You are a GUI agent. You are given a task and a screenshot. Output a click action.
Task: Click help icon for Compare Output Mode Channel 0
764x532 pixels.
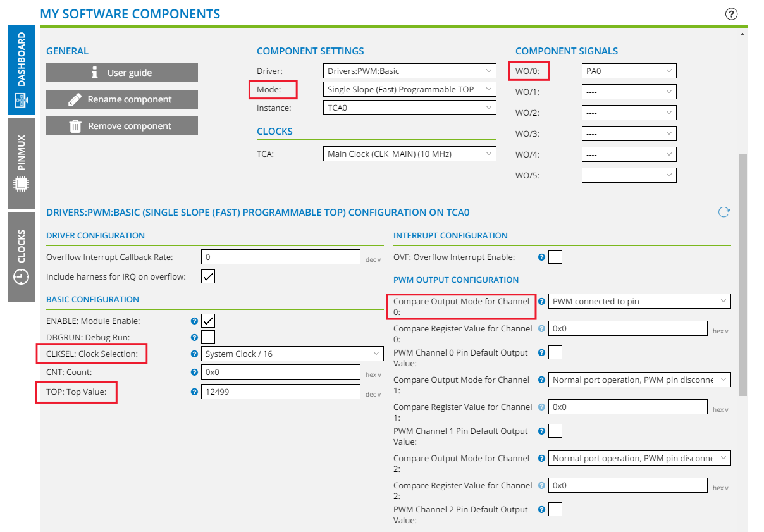541,302
